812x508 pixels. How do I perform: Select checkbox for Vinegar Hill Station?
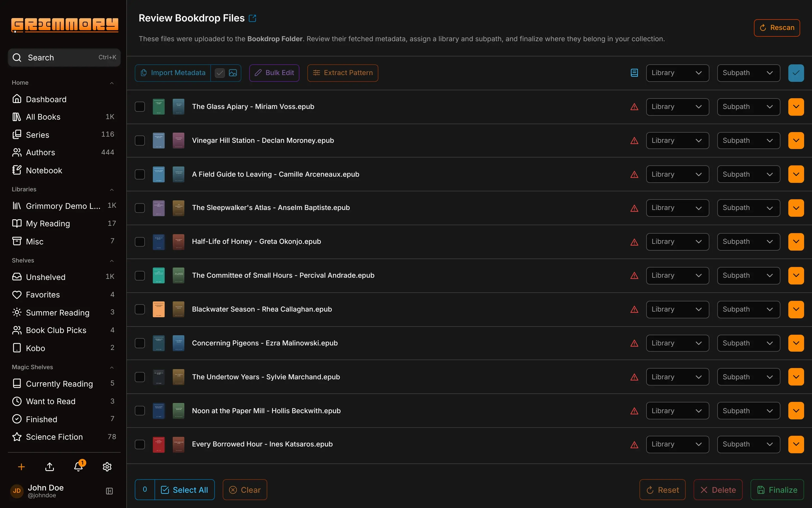point(140,141)
